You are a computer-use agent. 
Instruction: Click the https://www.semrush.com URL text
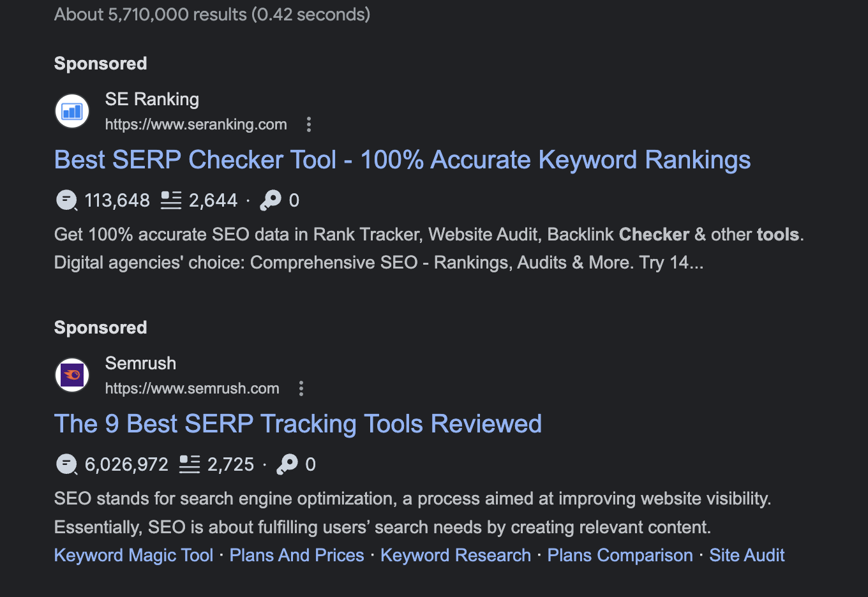(191, 388)
